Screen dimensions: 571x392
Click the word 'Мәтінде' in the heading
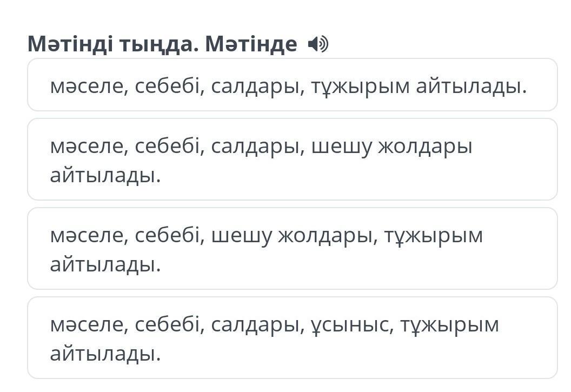pos(251,44)
